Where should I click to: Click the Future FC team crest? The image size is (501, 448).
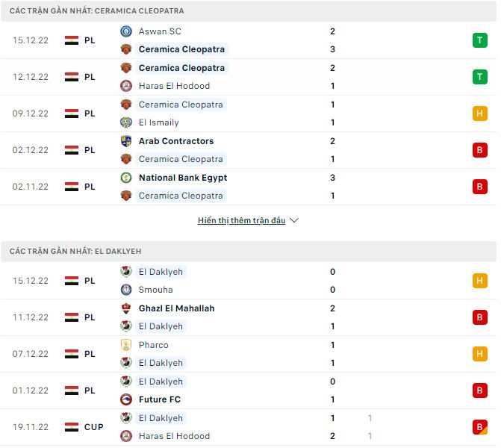pos(126,399)
